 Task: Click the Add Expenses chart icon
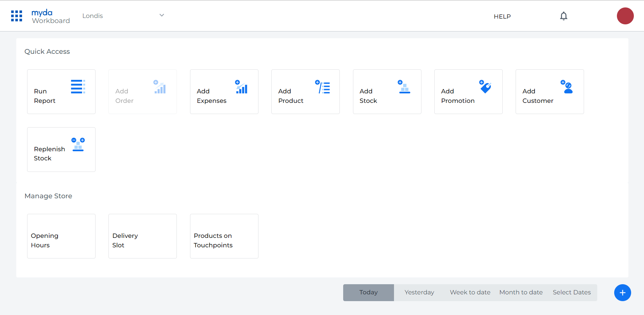pyautogui.click(x=242, y=87)
